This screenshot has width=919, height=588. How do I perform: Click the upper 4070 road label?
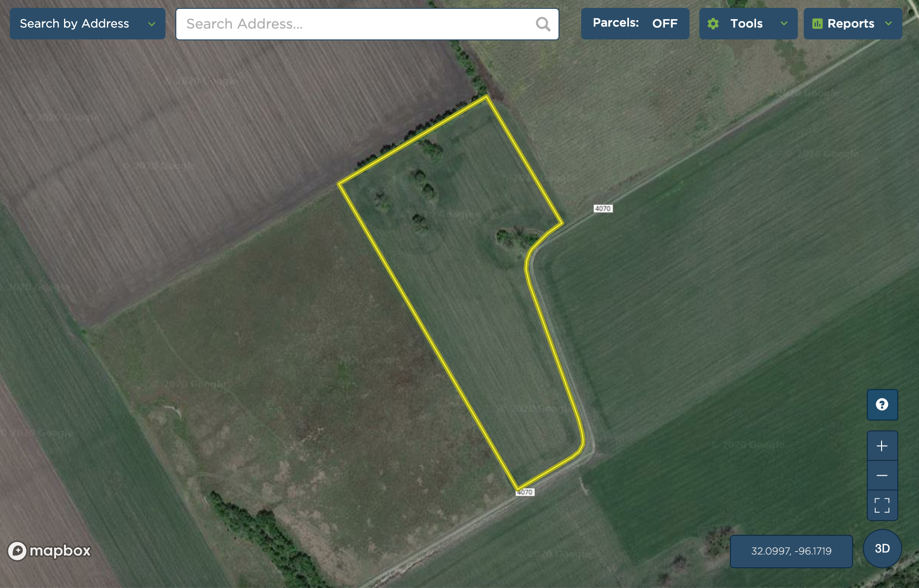tap(602, 209)
